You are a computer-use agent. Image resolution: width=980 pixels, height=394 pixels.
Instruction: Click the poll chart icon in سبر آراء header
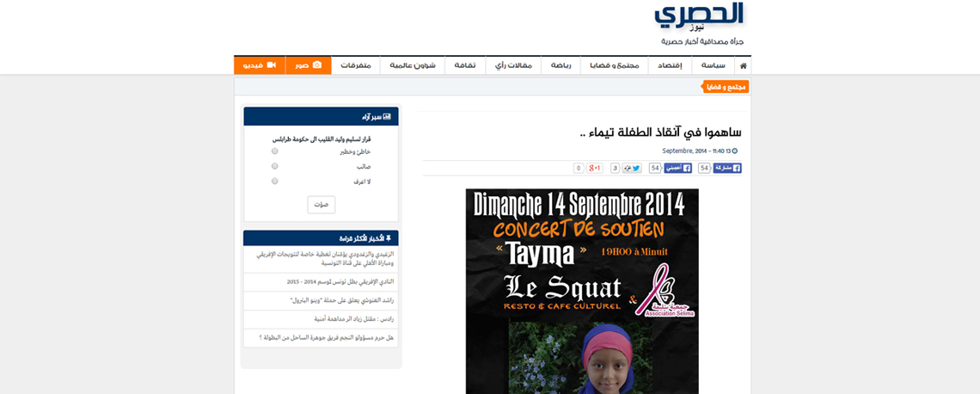(x=387, y=116)
